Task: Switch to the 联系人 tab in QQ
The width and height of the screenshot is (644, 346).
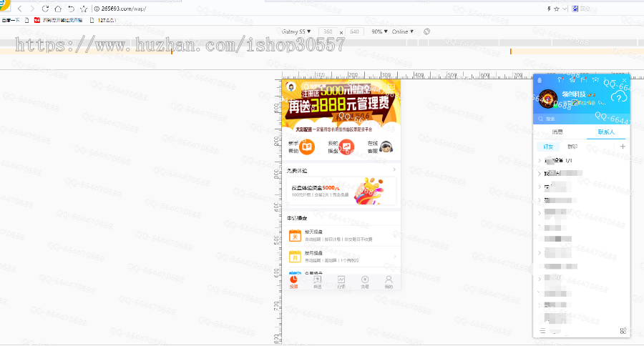Action: click(605, 132)
